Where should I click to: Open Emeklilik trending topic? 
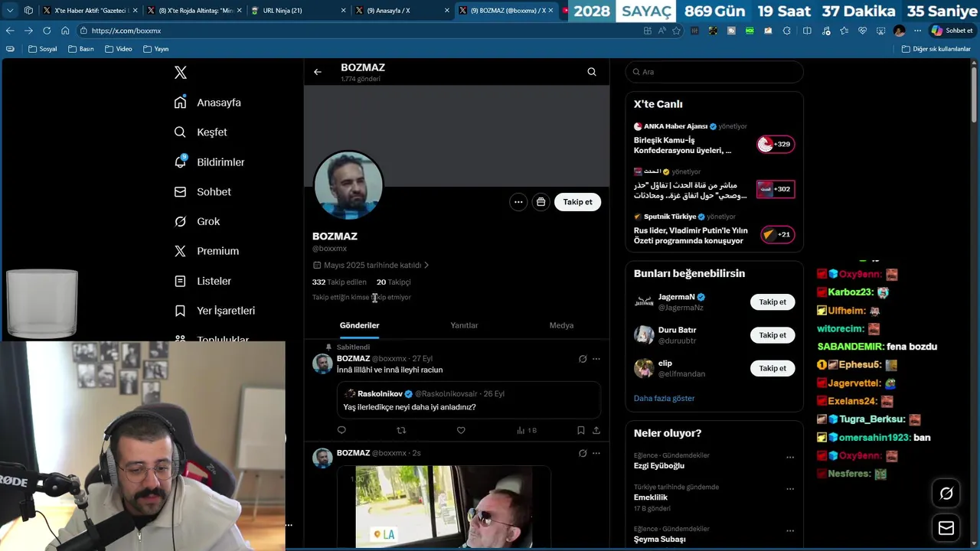coord(651,497)
